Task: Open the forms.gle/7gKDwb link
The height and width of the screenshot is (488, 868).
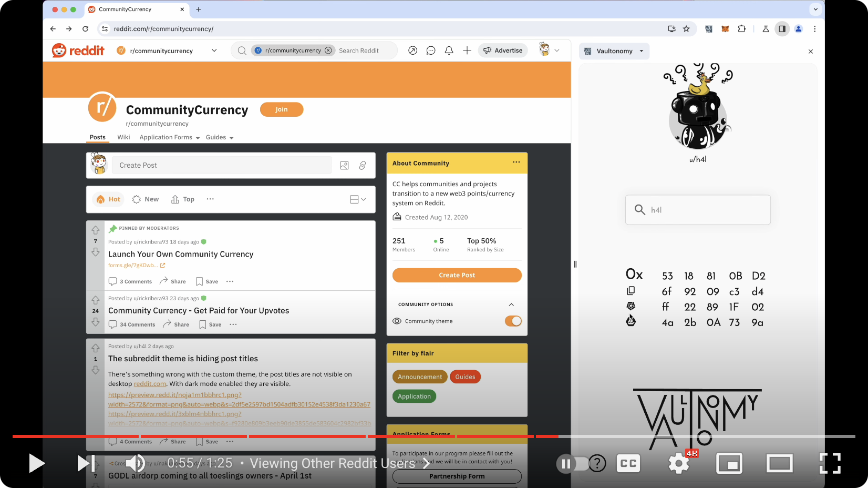Action: (137, 265)
